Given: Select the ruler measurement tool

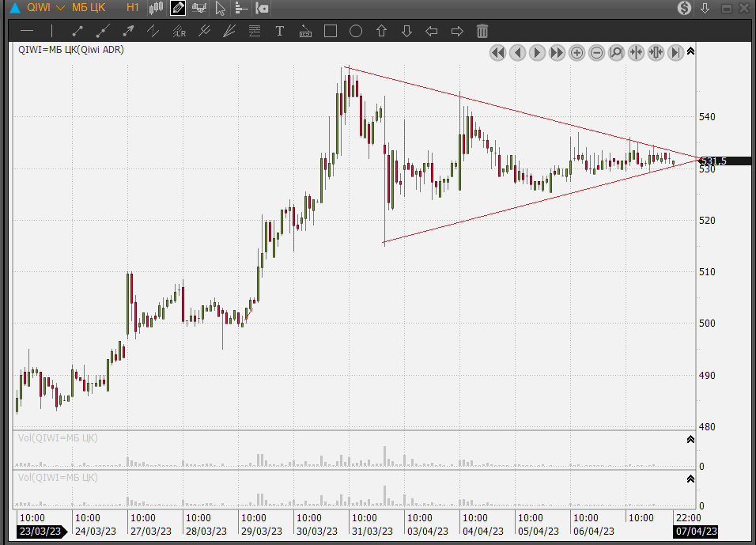Looking at the screenshot, I should point(305,32).
